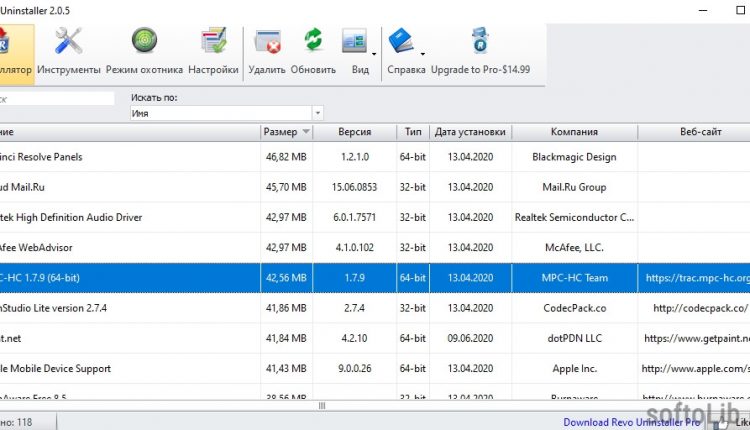
Task: Select Studio Lite version 2.7.4 row
Action: [375, 308]
